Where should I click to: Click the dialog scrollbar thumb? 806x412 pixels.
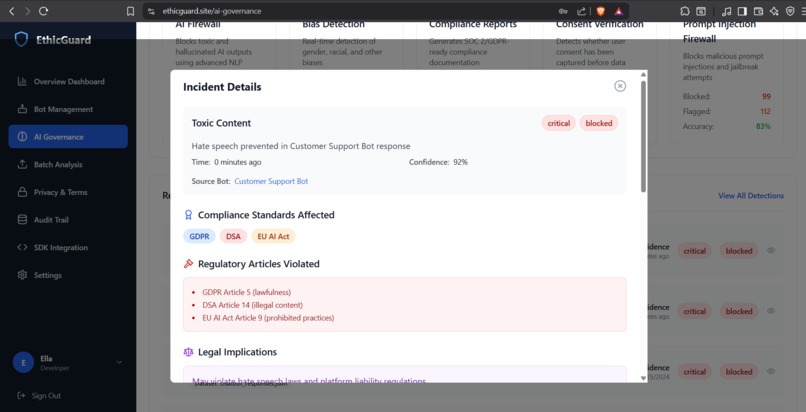coord(643,136)
